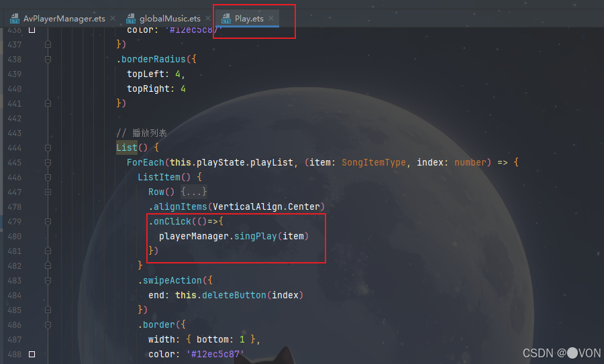Switch to the globalMusic.ets tab

(x=170, y=19)
